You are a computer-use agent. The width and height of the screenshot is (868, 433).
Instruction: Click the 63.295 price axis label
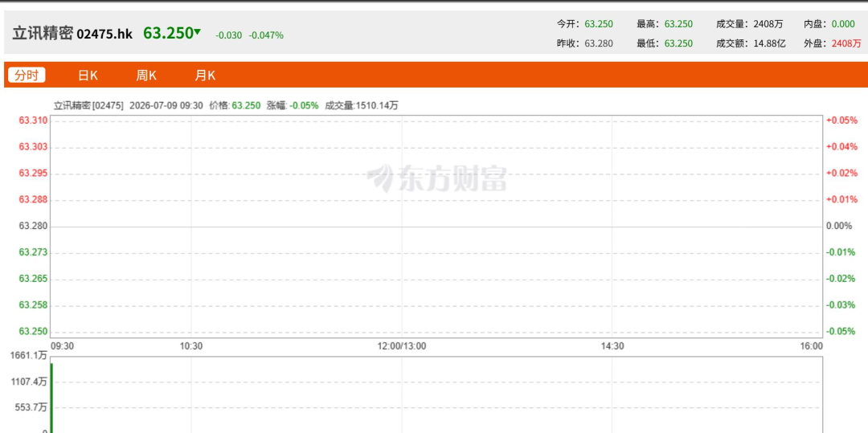(33, 173)
